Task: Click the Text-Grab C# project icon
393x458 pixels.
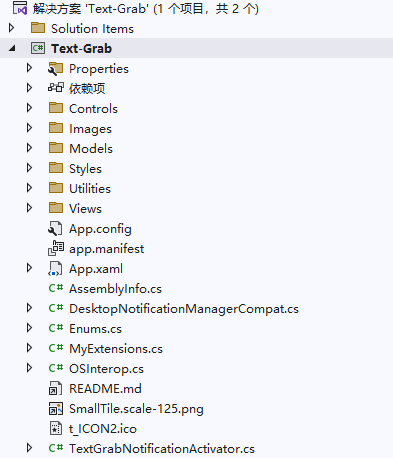Action: [x=38, y=48]
